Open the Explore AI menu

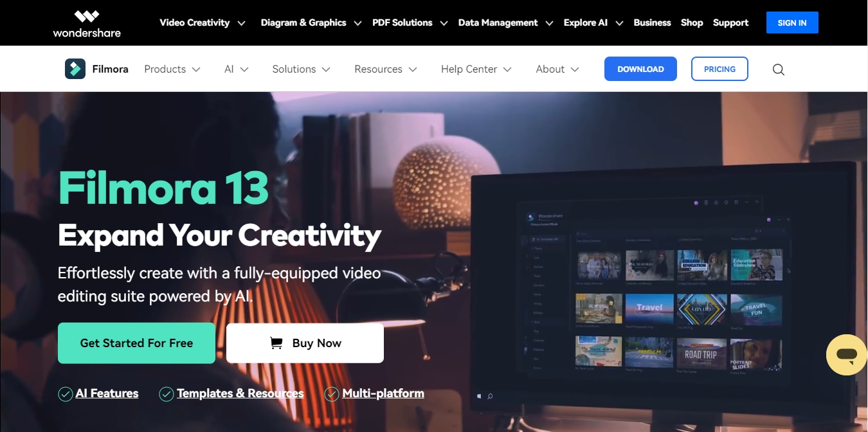586,22
